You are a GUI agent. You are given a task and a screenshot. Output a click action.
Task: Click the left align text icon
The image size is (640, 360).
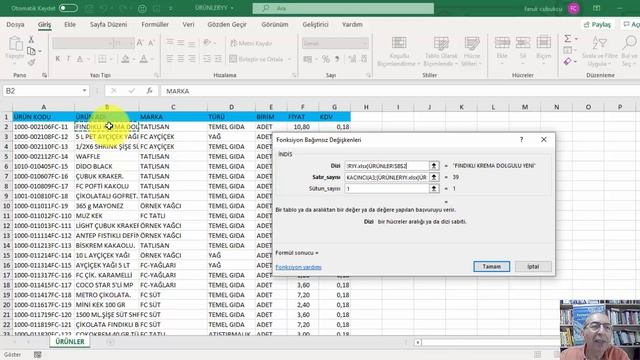(170, 59)
